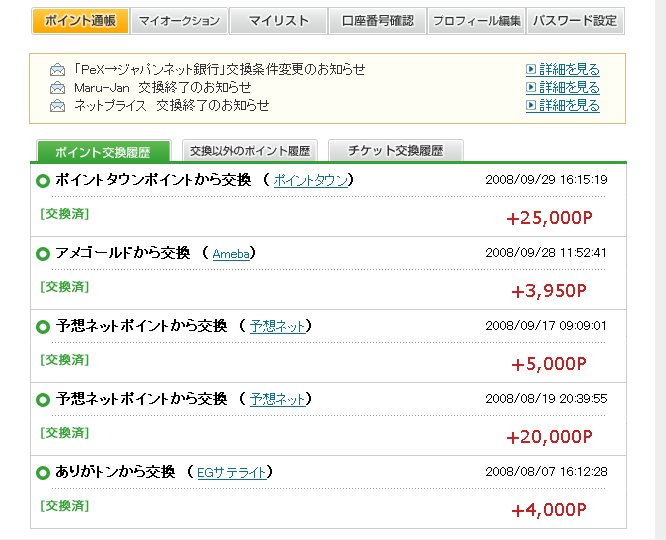This screenshot has width=666, height=540.
Task: Click green circle icon next to ポイントタウンポイントから交換
Action: point(43,181)
